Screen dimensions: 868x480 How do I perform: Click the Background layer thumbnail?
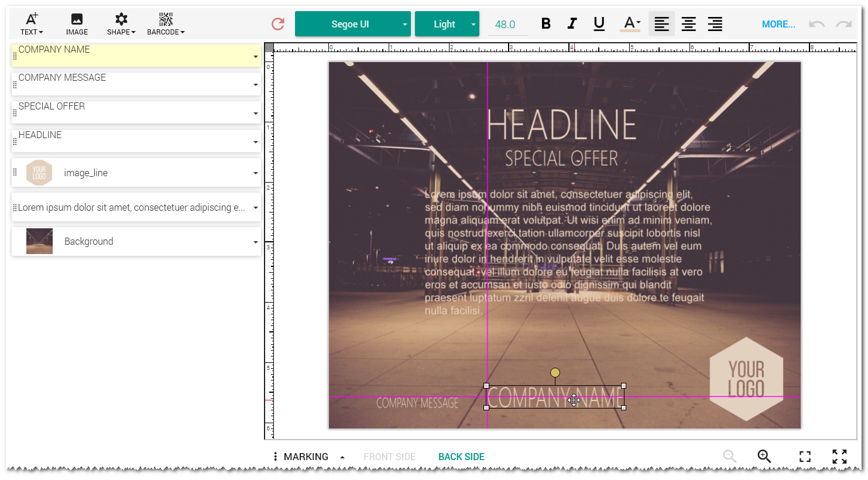pyautogui.click(x=39, y=241)
